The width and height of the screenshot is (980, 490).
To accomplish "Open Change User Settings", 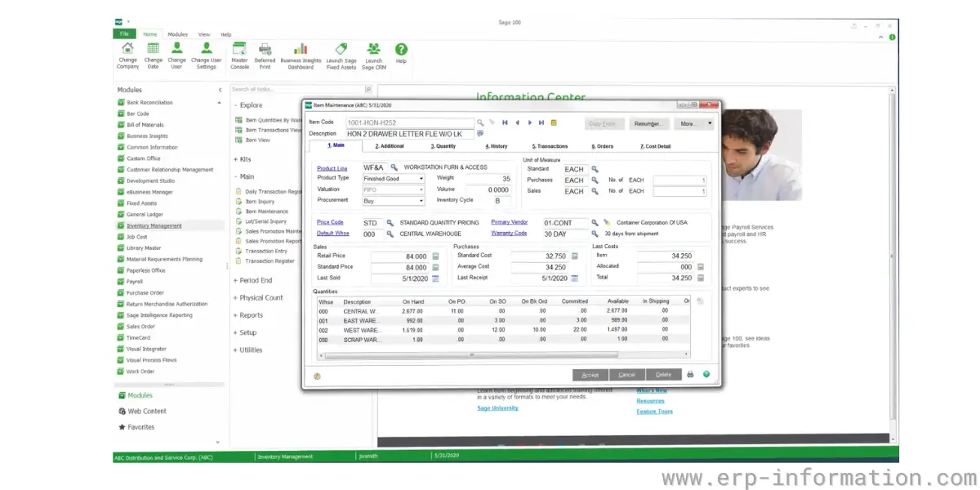I will [206, 56].
